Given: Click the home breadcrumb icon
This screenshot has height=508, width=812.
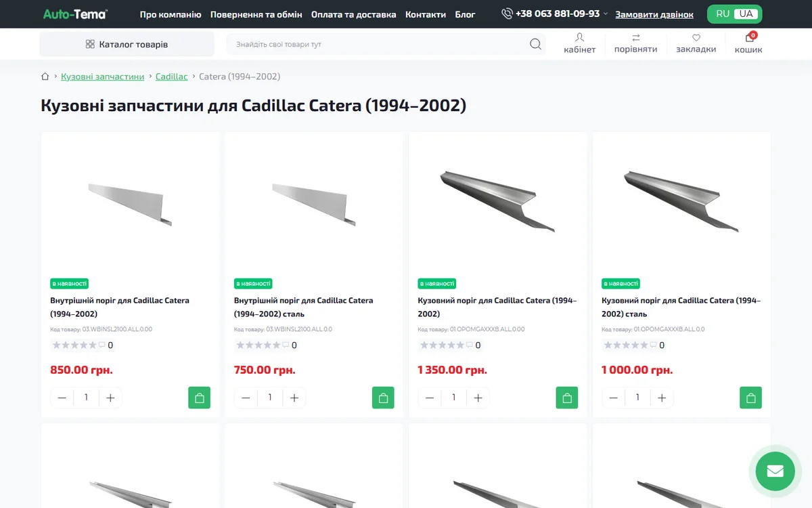Looking at the screenshot, I should tap(45, 77).
